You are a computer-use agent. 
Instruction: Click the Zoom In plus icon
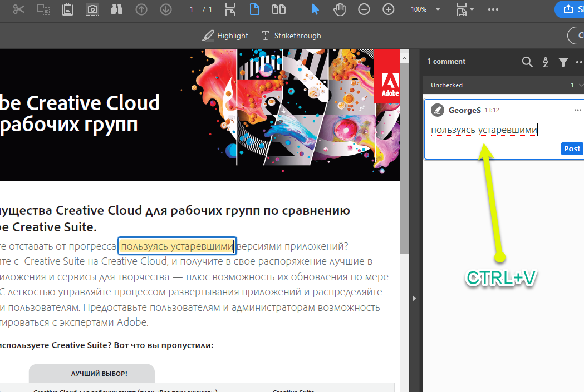click(388, 9)
